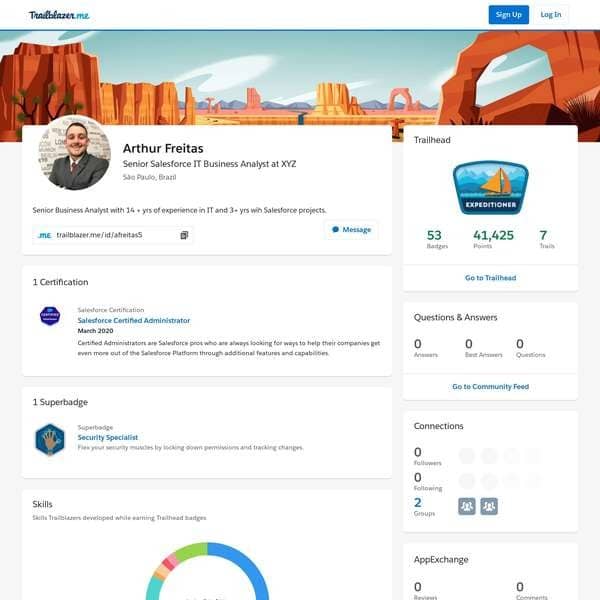Open the Salesforce Certified badge icon
600x600 pixels.
pos(50,316)
